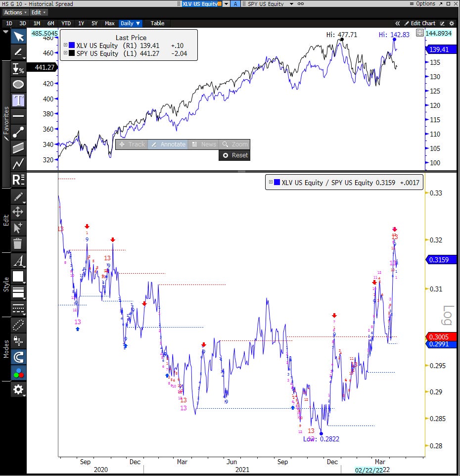This screenshot has height=476, width=460.
Task: Click the Reset button
Action: [x=235, y=155]
